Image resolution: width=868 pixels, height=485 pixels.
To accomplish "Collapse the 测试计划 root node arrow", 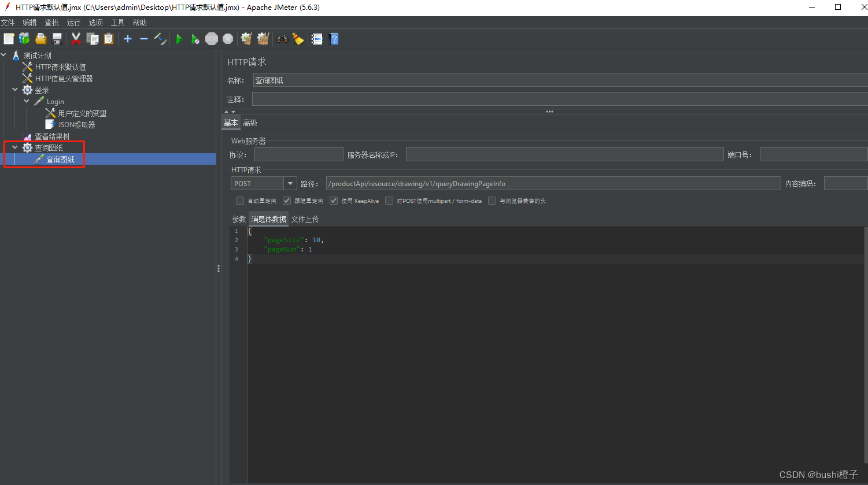I will (x=4, y=55).
